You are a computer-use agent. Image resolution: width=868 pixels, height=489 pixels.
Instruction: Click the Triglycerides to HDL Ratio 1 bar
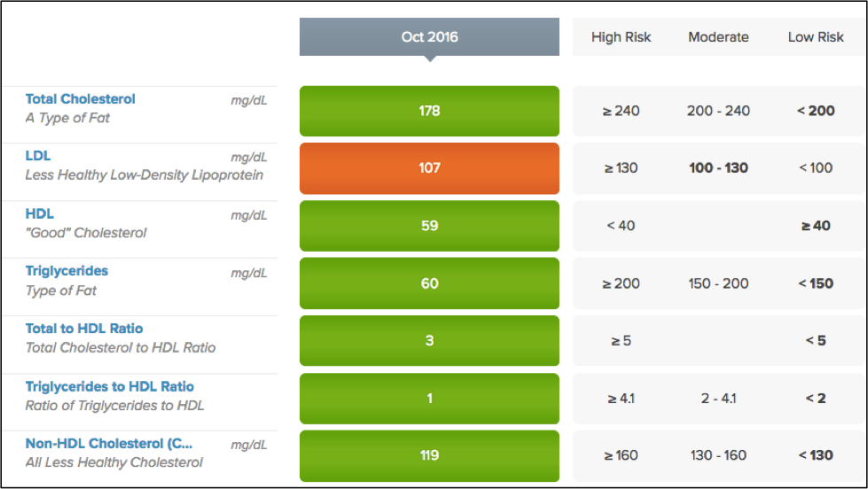click(429, 399)
